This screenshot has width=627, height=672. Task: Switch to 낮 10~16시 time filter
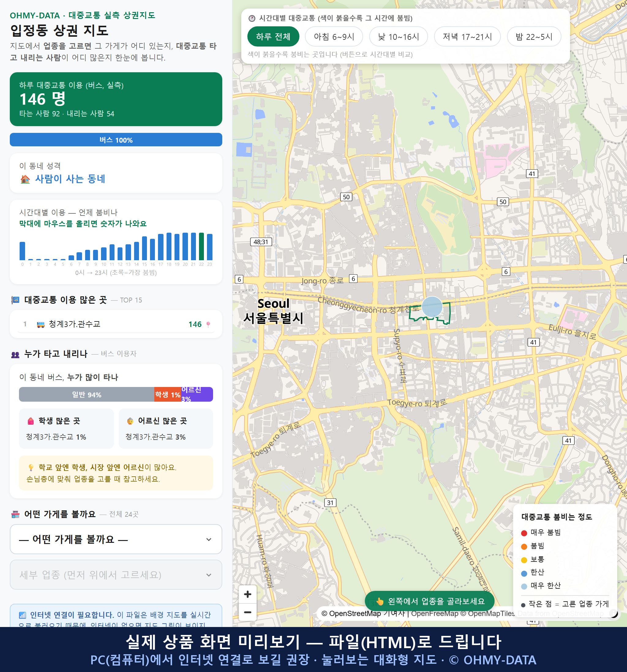click(x=398, y=36)
